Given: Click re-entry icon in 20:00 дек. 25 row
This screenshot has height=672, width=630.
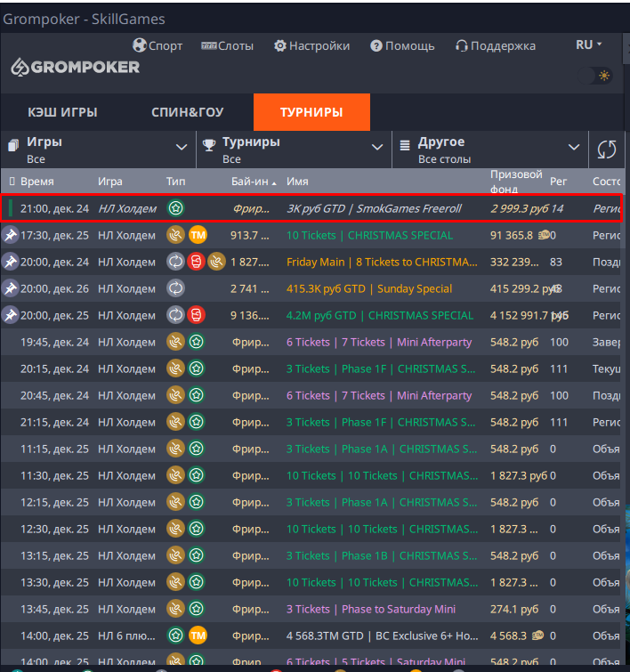Looking at the screenshot, I should click(175, 315).
